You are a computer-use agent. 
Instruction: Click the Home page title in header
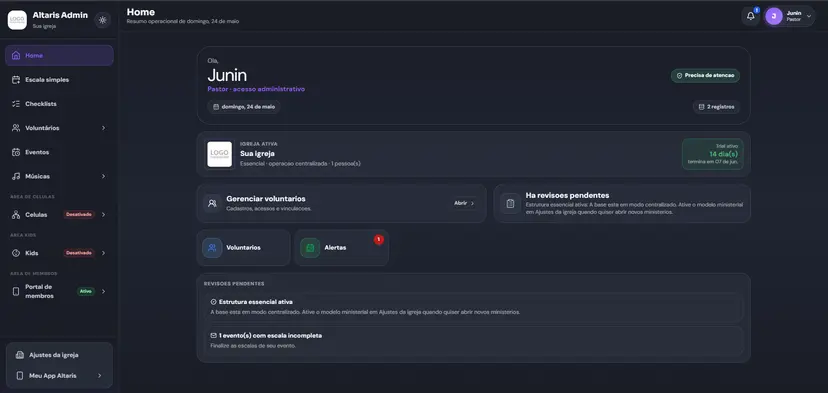pyautogui.click(x=141, y=12)
